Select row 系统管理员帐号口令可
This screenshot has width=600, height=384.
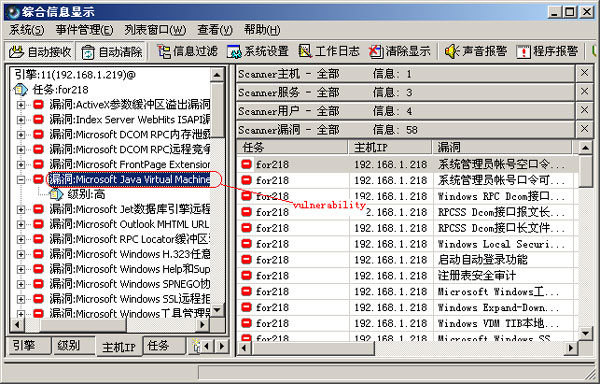click(x=407, y=181)
